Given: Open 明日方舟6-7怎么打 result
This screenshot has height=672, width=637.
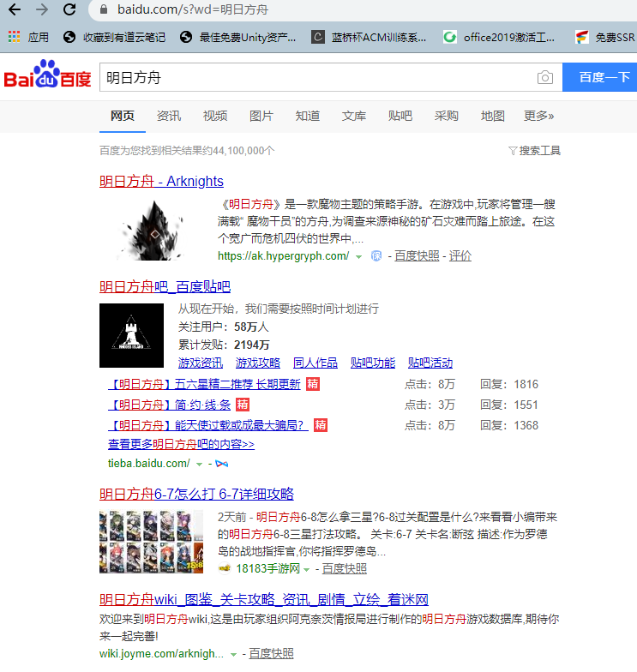Looking at the screenshot, I should pos(197,494).
